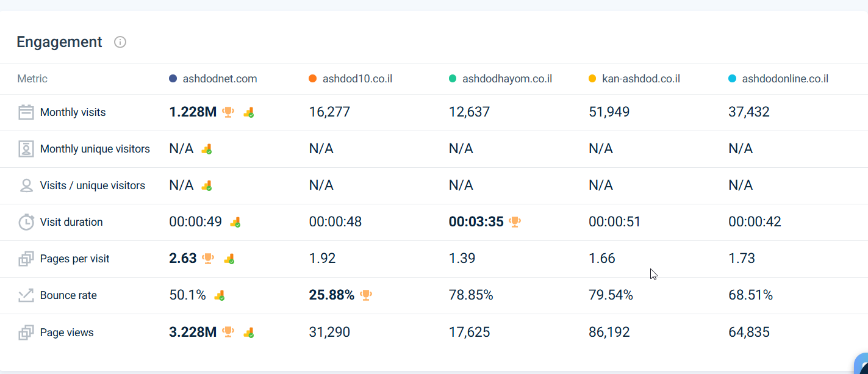Click the blue dot for ashdodnet.com
868x374 pixels.
(173, 79)
